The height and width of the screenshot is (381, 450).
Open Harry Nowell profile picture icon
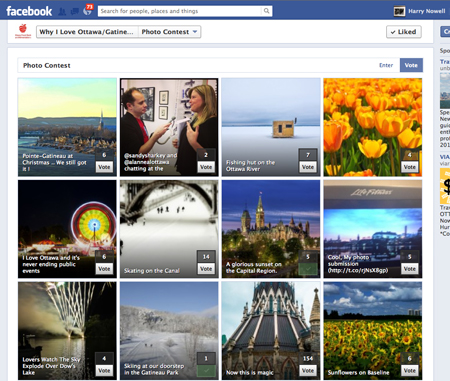coord(399,11)
